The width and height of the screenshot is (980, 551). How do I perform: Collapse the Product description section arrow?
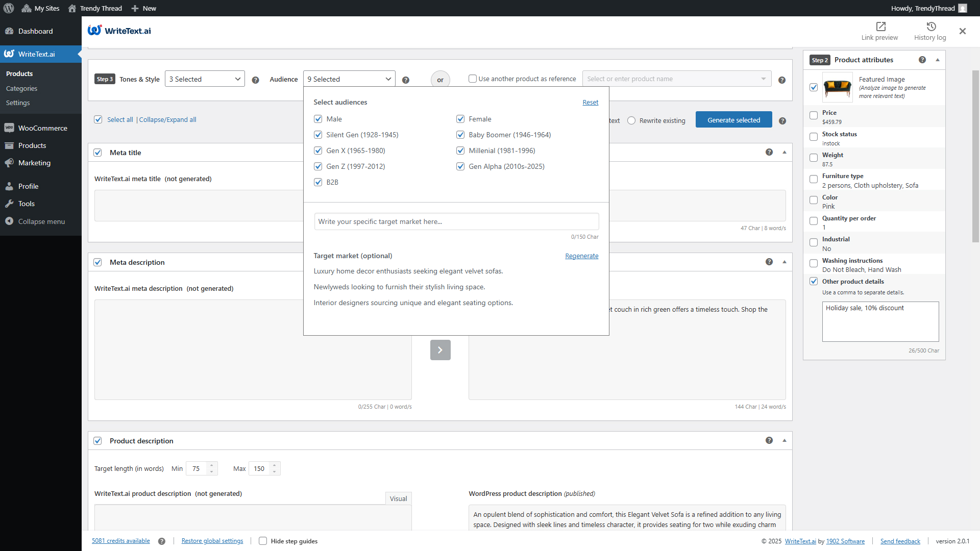click(x=785, y=440)
